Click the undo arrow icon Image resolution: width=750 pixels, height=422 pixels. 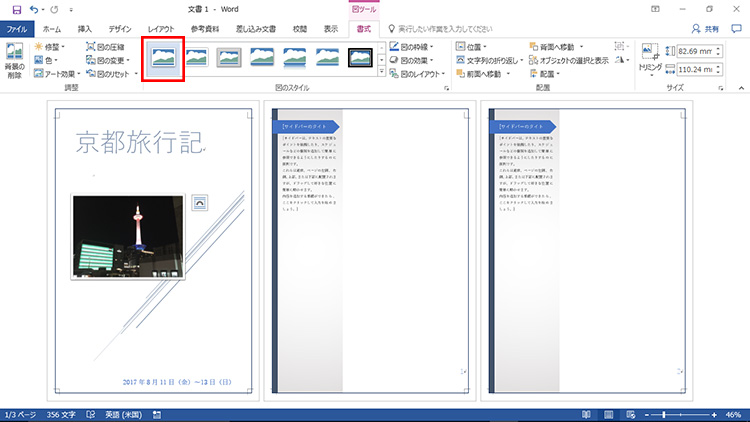(x=36, y=9)
